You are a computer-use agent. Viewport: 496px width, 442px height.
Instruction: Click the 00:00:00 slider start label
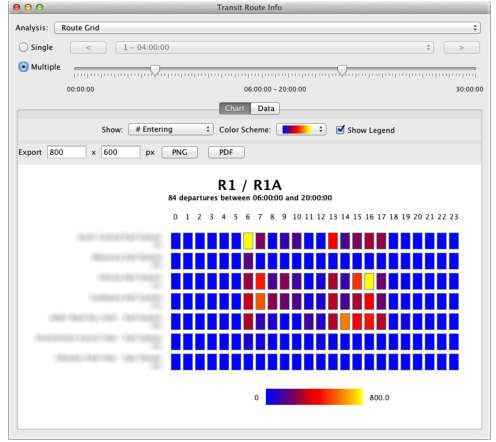point(80,89)
